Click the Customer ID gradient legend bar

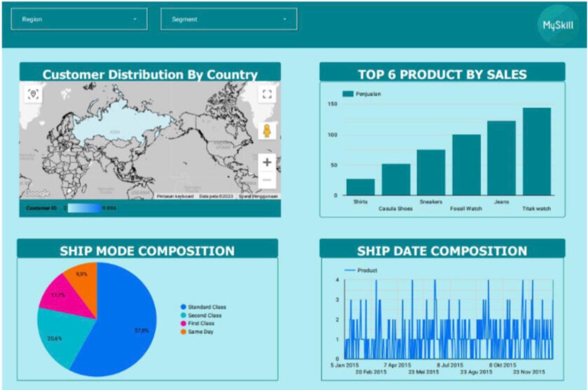pos(85,208)
